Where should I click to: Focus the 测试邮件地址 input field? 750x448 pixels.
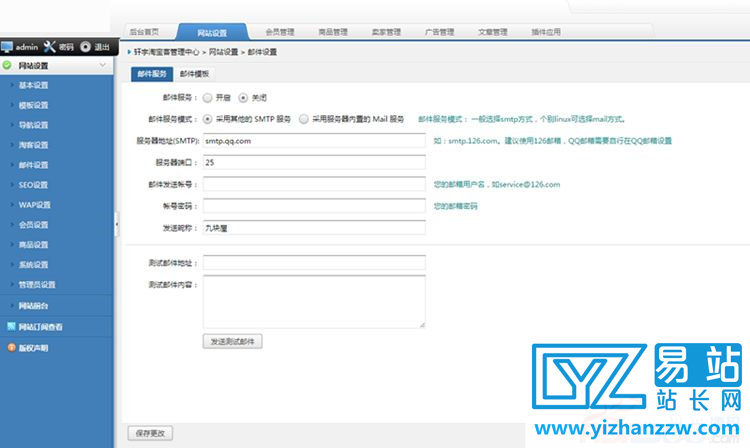(x=314, y=262)
